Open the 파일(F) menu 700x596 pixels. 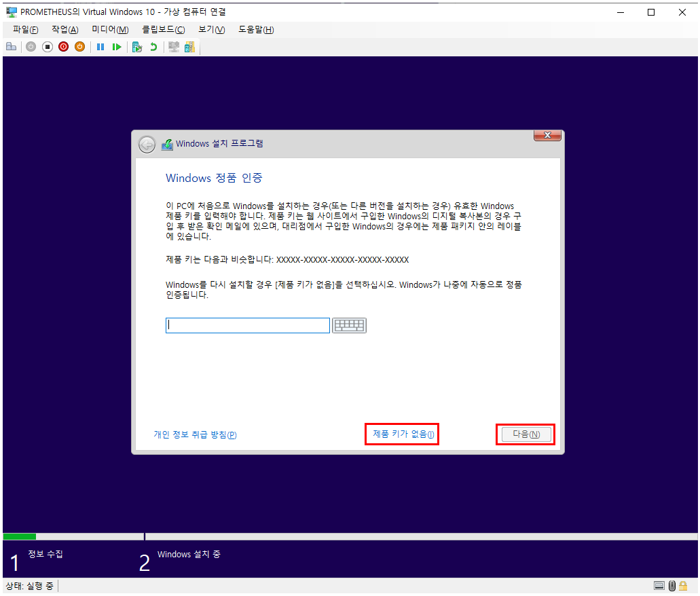[25, 30]
